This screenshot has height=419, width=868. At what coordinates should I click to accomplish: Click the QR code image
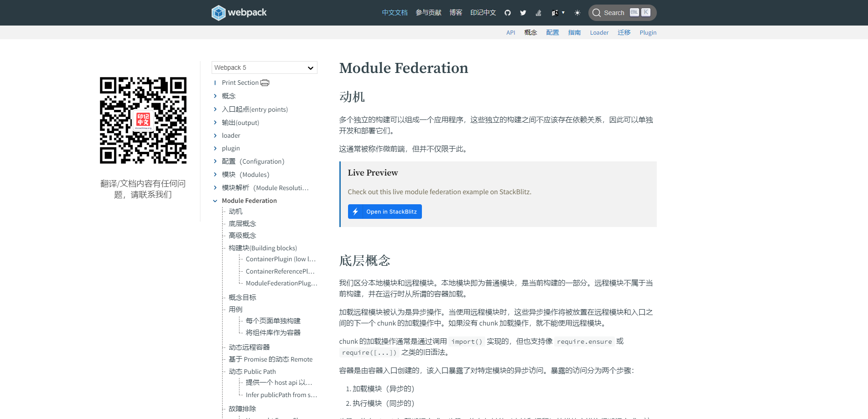click(x=143, y=120)
